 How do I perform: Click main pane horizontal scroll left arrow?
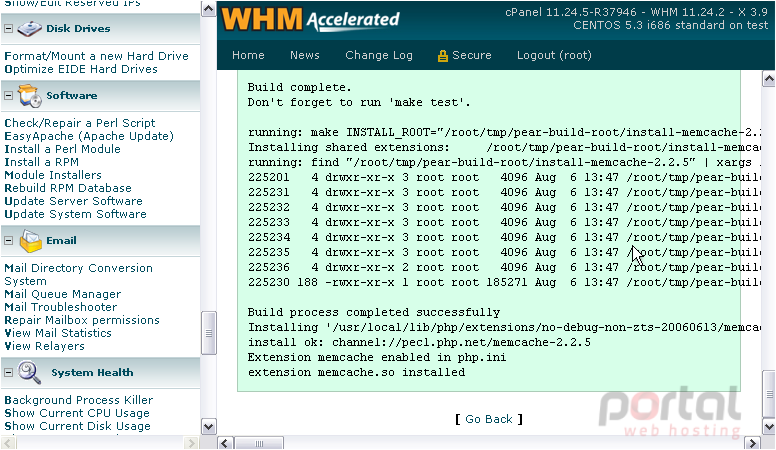click(x=226, y=443)
